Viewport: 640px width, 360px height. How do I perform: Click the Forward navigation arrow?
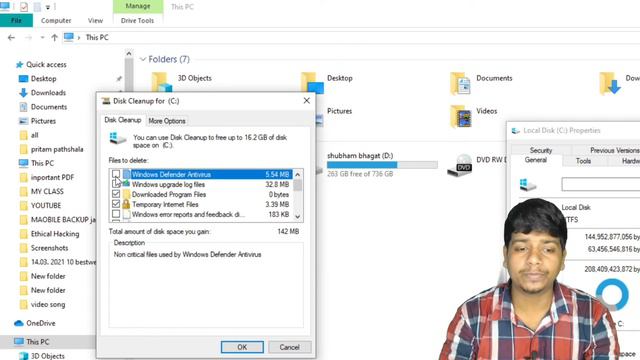28,38
